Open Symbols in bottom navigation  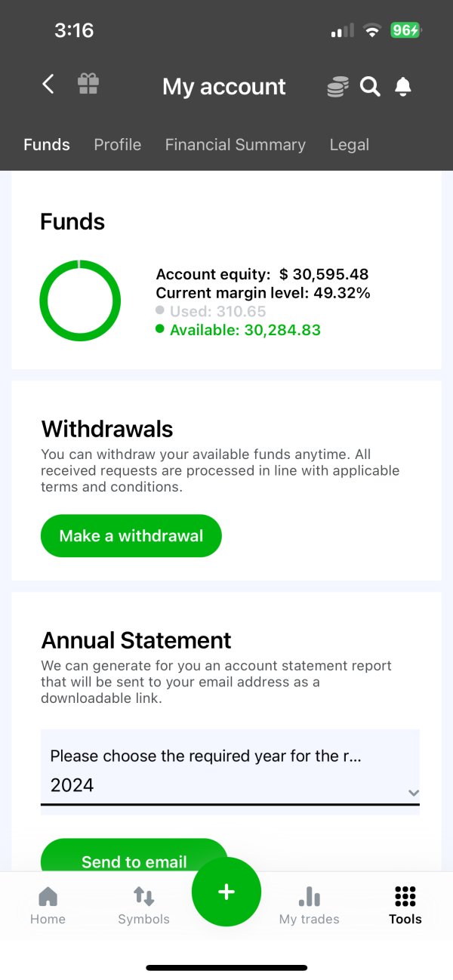(x=143, y=905)
